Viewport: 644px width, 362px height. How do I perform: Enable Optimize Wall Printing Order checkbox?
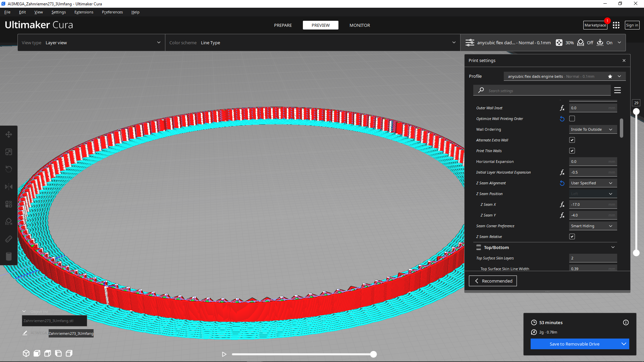(x=572, y=119)
